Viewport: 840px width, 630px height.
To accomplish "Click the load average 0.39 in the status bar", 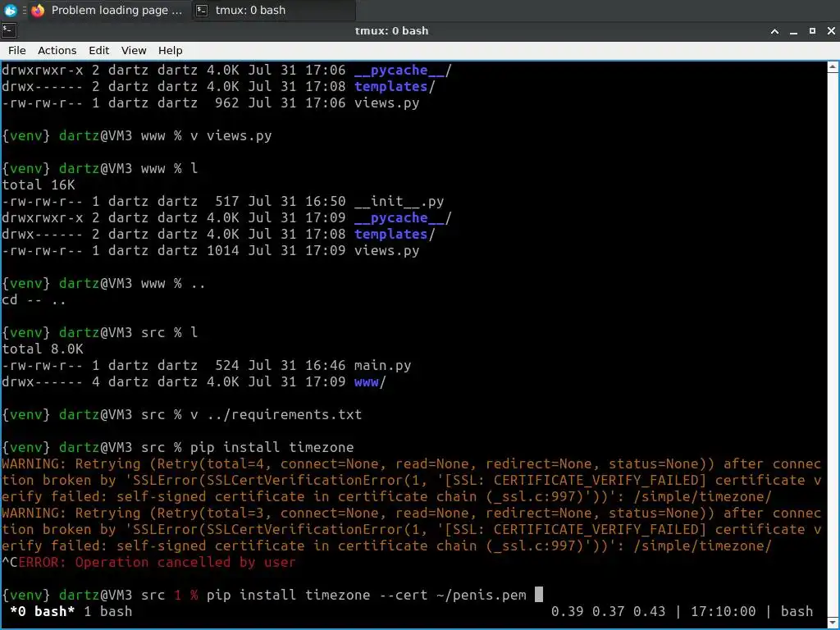I will pos(568,611).
